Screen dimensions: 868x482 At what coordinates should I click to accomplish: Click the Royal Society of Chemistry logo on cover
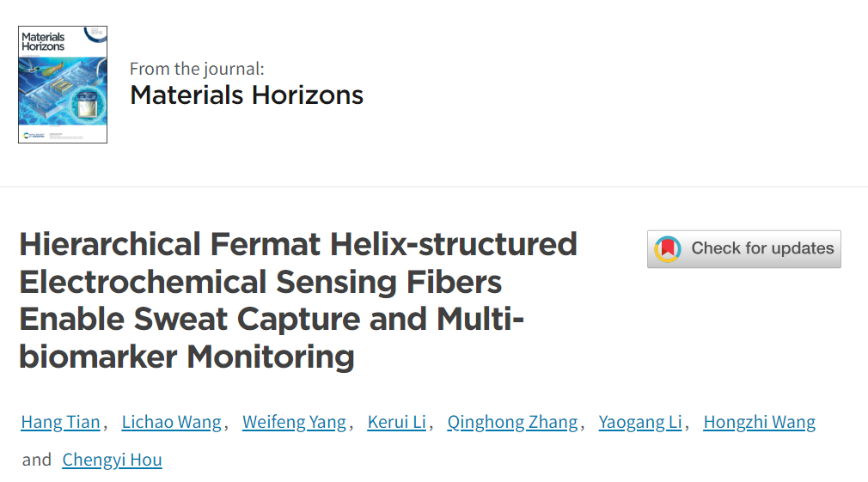(x=34, y=135)
